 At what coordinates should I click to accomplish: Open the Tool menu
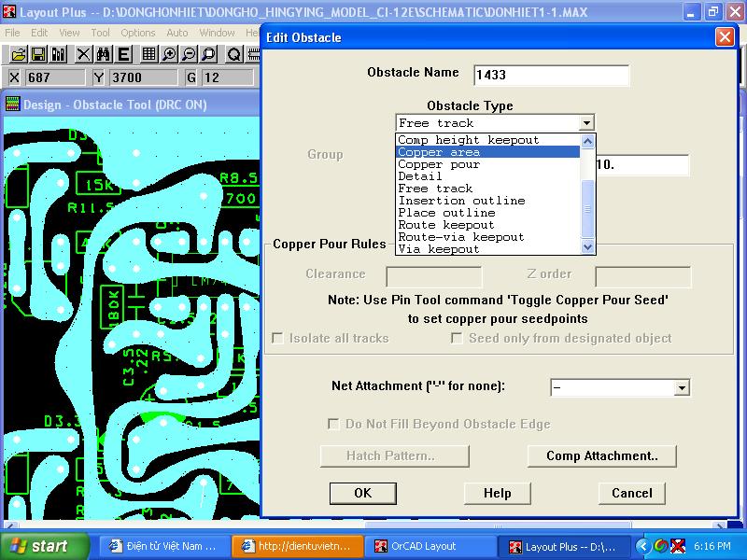point(100,33)
